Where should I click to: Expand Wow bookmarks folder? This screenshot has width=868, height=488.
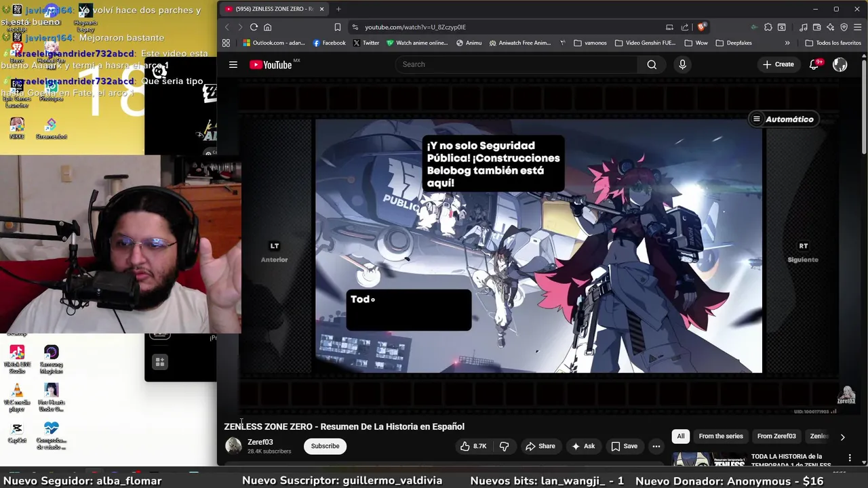(x=696, y=43)
